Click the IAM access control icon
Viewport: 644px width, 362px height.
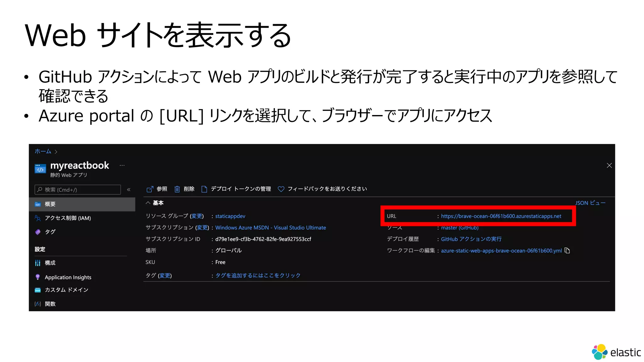pos(38,218)
